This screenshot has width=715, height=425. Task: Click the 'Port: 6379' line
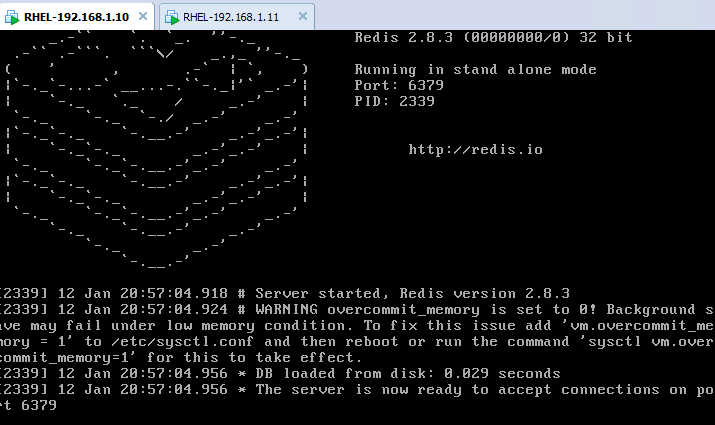[399, 85]
